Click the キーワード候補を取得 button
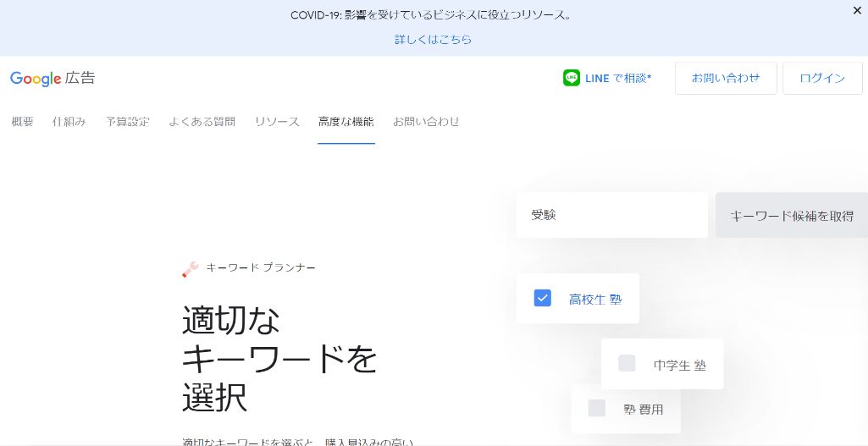868x446 pixels. [792, 215]
